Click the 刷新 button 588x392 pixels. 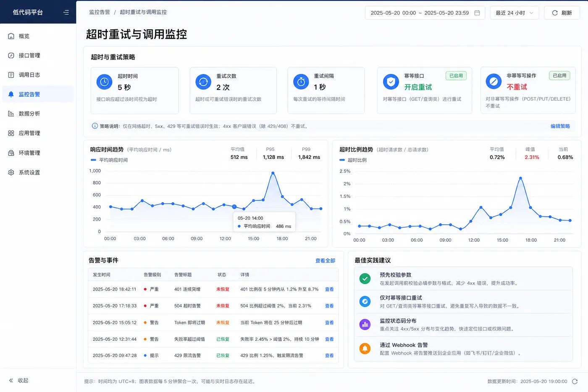[x=562, y=13]
